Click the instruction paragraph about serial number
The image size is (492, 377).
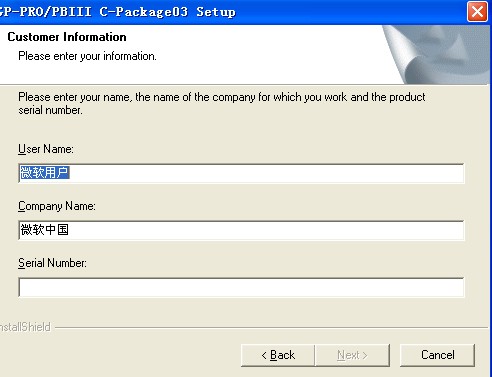click(222, 103)
